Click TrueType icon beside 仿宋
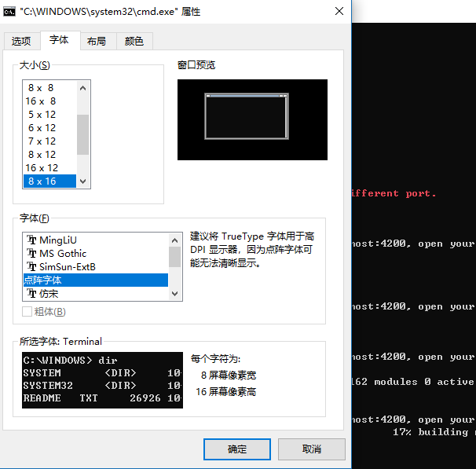Screen dimensions: 476x469 coord(31,293)
